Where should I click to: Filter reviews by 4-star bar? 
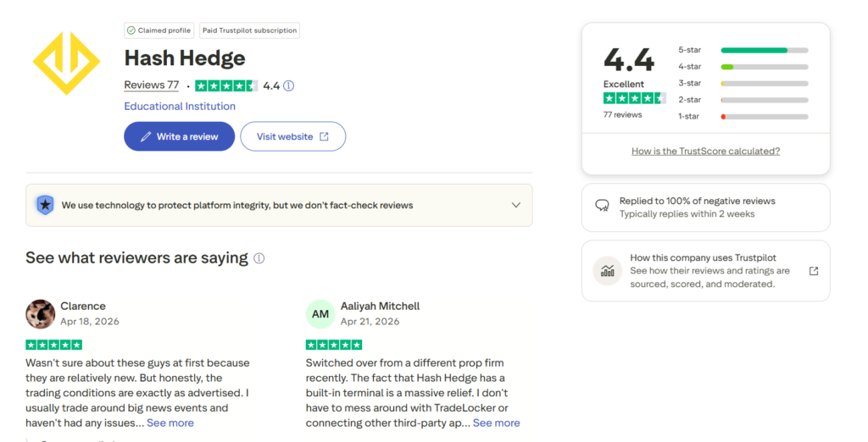743,67
